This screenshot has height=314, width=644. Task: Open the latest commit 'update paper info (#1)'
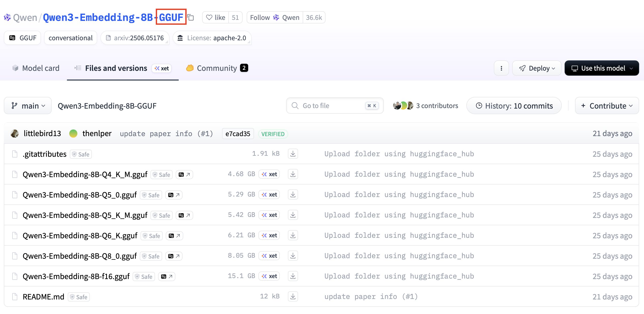tap(166, 134)
